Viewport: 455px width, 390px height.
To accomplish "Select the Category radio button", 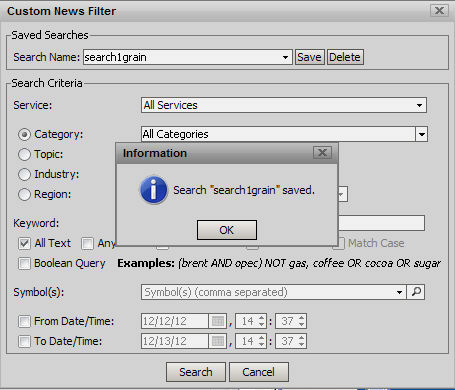I will pyautogui.click(x=24, y=134).
